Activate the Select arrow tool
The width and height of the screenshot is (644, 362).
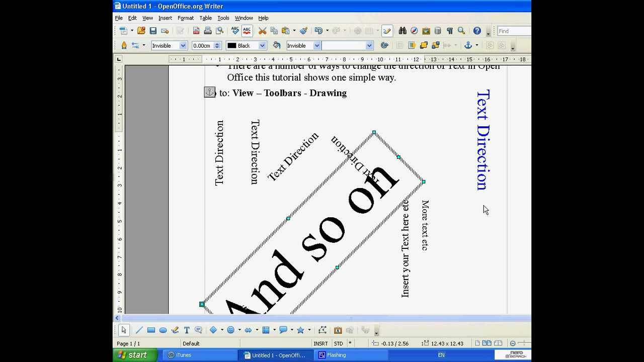[124, 330]
